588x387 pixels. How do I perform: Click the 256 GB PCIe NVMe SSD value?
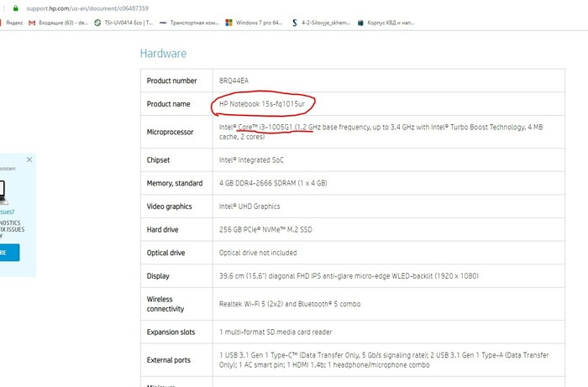pyautogui.click(x=265, y=229)
